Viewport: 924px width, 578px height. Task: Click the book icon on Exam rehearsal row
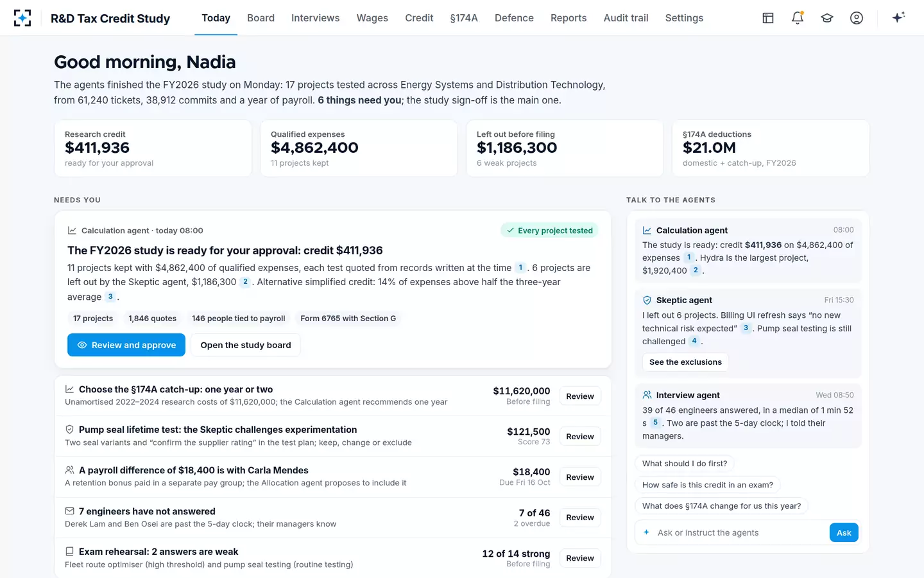(x=69, y=552)
